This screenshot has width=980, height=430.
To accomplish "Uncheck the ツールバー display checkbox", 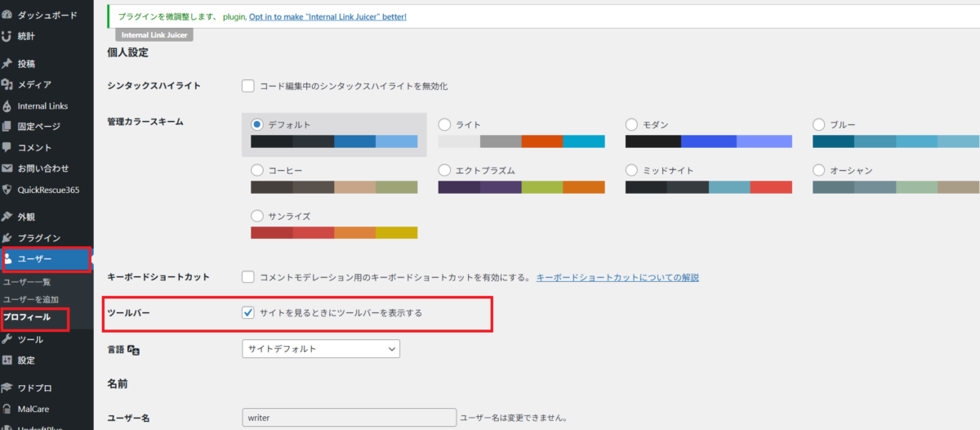I will (248, 313).
